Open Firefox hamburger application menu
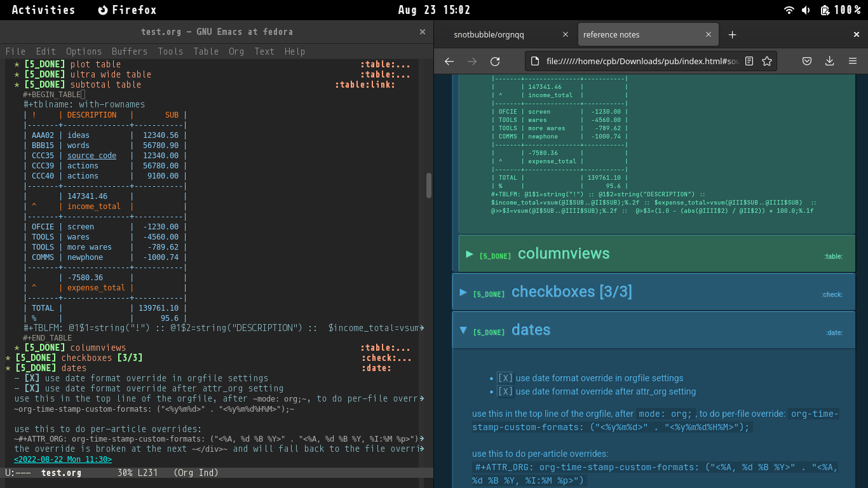The height and width of the screenshot is (488, 868). (x=853, y=61)
